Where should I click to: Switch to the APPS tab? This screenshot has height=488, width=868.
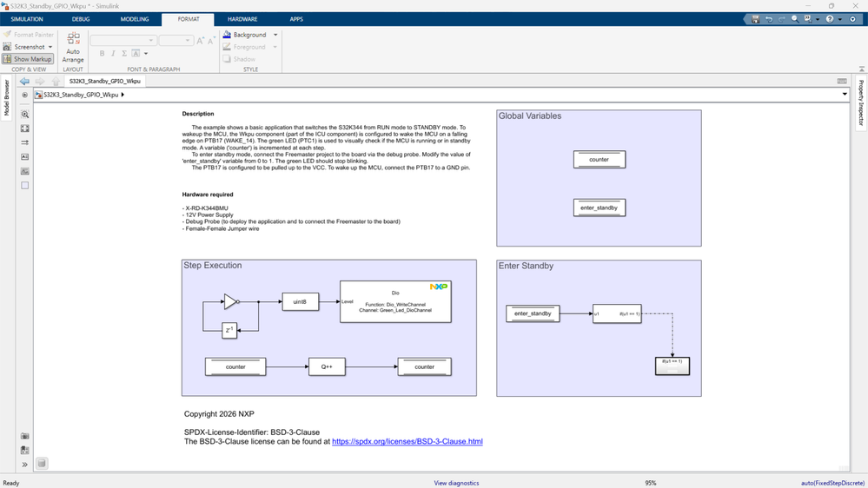point(296,19)
